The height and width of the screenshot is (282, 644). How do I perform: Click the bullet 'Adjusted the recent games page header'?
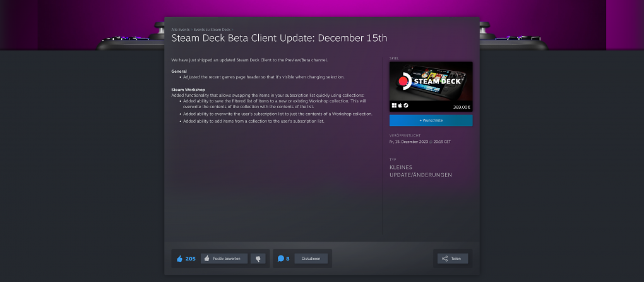click(x=264, y=77)
